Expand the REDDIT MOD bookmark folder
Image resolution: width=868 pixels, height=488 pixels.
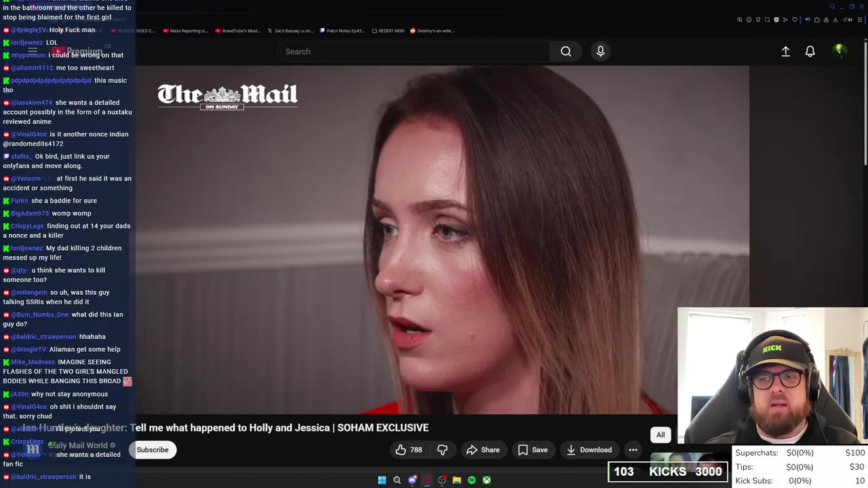click(x=389, y=30)
